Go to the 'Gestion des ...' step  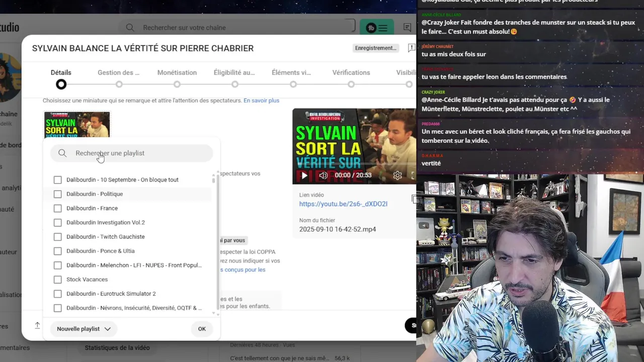tap(119, 78)
